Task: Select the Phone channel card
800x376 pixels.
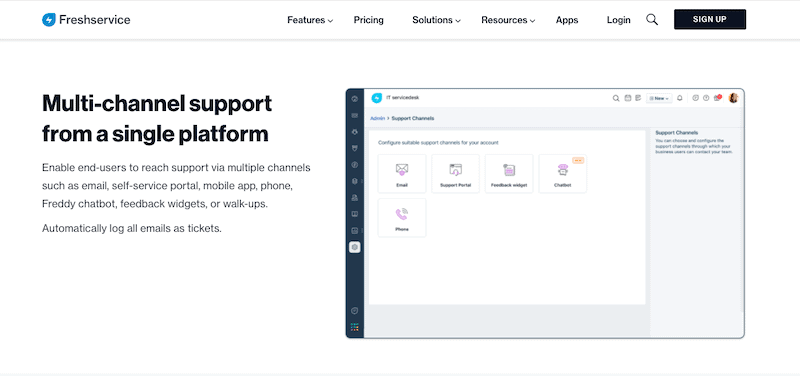Action: click(402, 218)
